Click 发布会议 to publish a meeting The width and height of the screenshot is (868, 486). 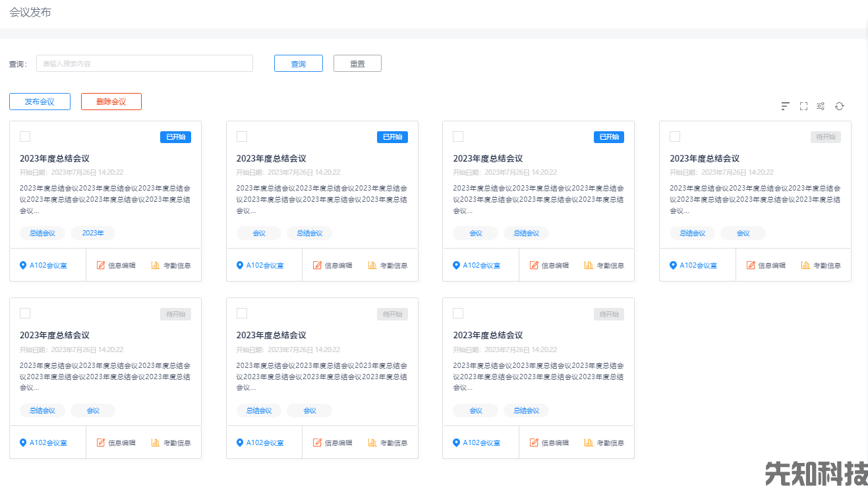pos(40,102)
